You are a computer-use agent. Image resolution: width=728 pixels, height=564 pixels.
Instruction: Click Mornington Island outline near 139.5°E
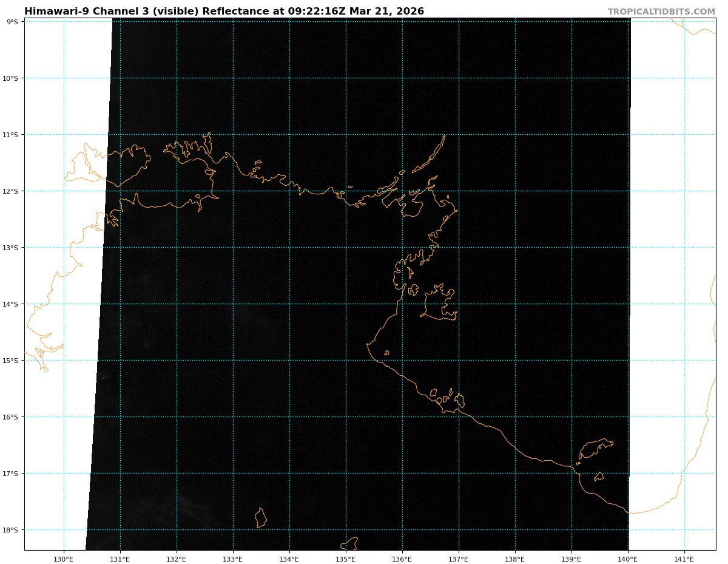click(x=595, y=448)
